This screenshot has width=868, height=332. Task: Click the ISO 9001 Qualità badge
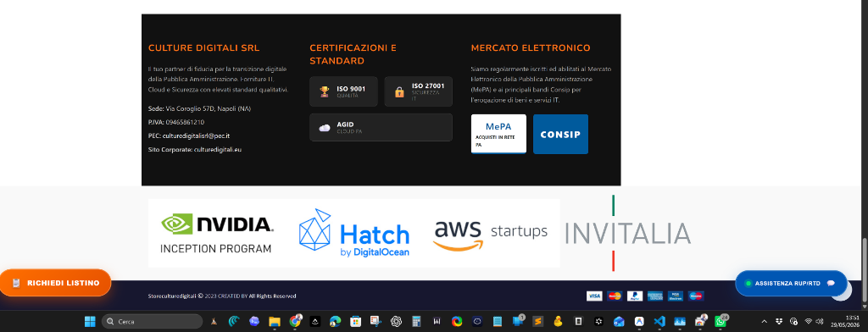pyautogui.click(x=344, y=91)
